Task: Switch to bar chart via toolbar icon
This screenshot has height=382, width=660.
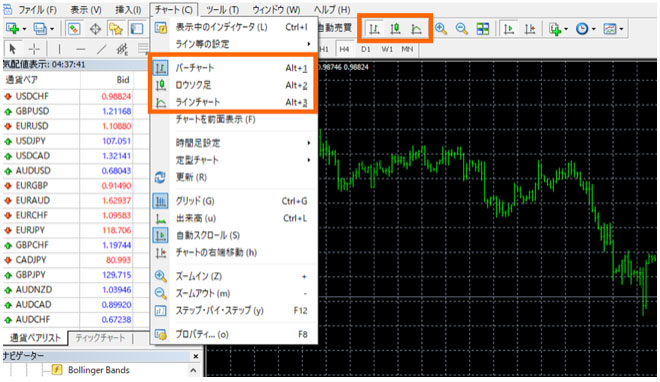Action: (374, 29)
